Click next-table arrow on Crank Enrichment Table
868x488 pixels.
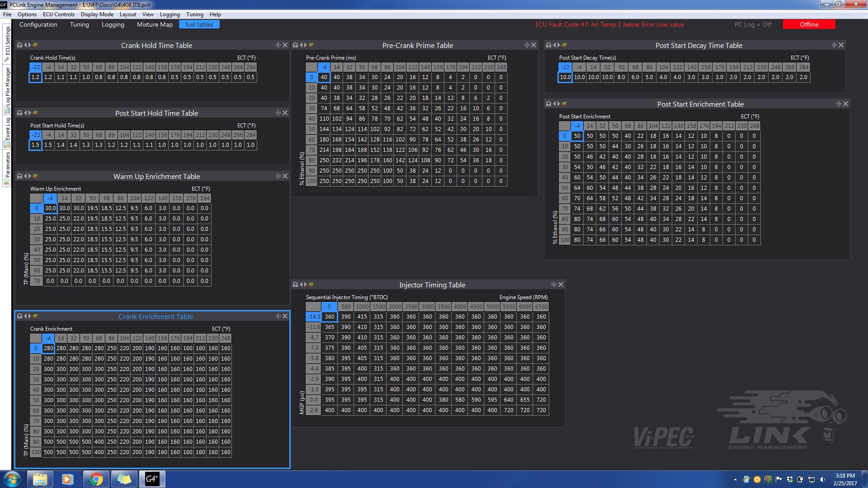click(x=29, y=316)
